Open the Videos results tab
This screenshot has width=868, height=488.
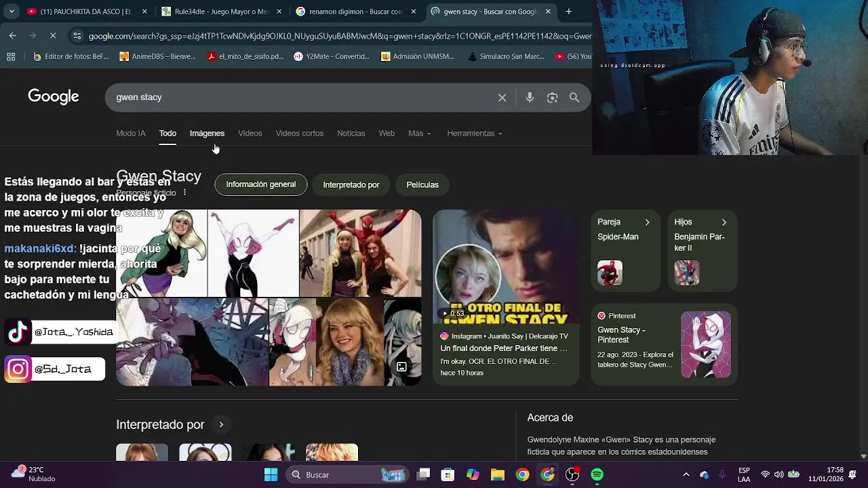click(x=250, y=134)
